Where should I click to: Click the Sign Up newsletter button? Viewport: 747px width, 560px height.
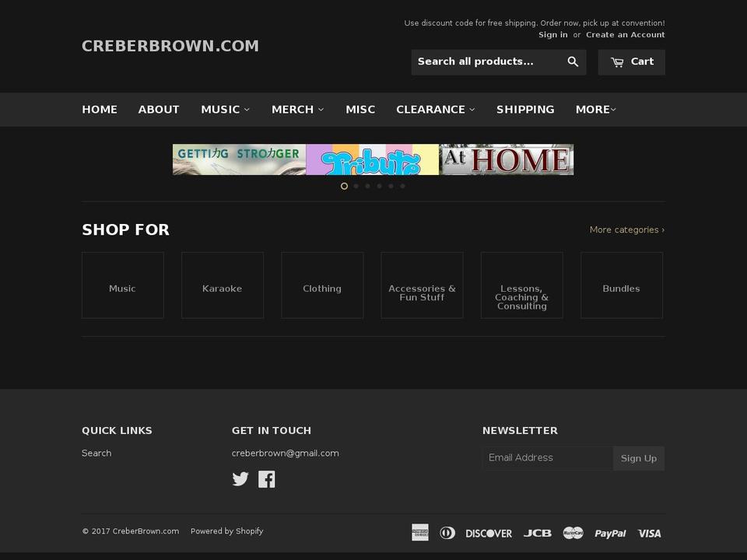[x=638, y=458]
